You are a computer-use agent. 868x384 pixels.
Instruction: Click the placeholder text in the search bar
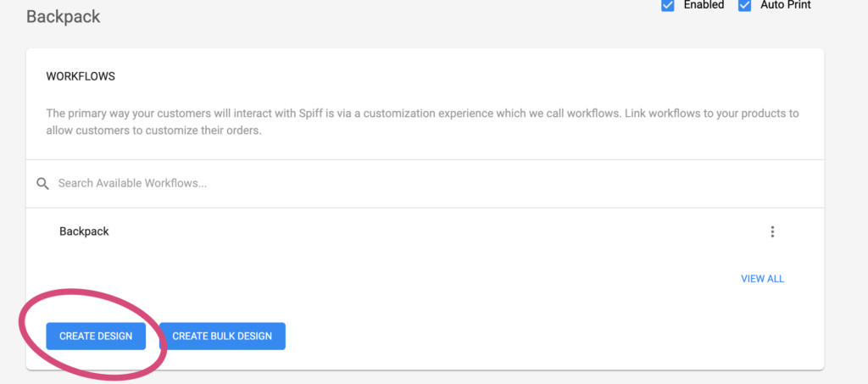point(132,183)
